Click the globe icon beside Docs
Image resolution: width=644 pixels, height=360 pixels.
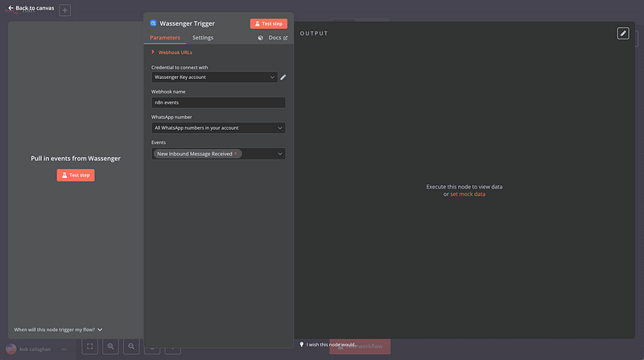[x=261, y=38]
